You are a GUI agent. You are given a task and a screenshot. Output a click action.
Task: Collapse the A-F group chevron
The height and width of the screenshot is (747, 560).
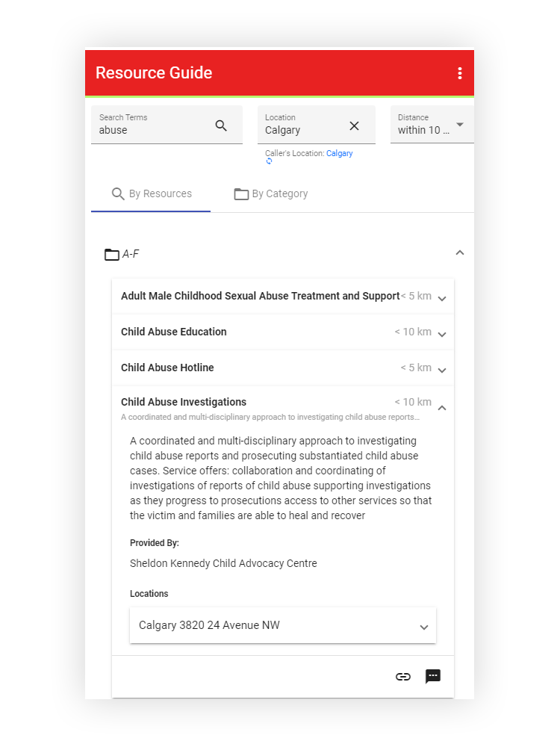[459, 253]
